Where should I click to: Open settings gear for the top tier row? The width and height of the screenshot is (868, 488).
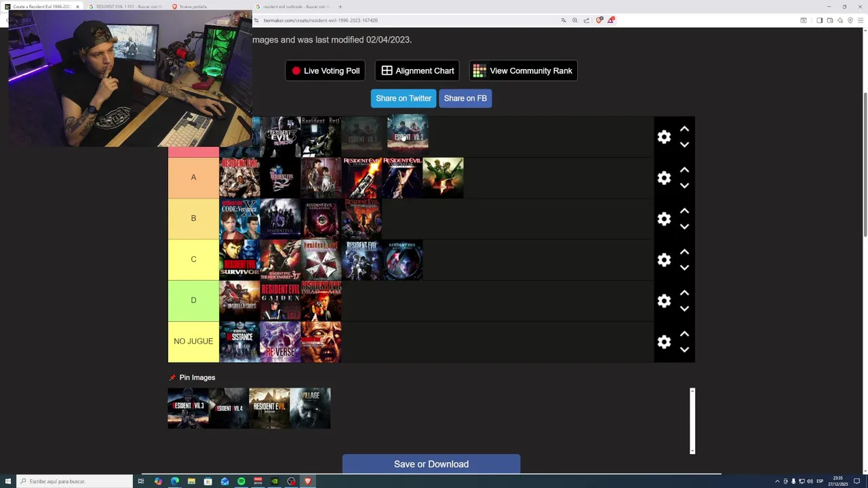point(664,137)
